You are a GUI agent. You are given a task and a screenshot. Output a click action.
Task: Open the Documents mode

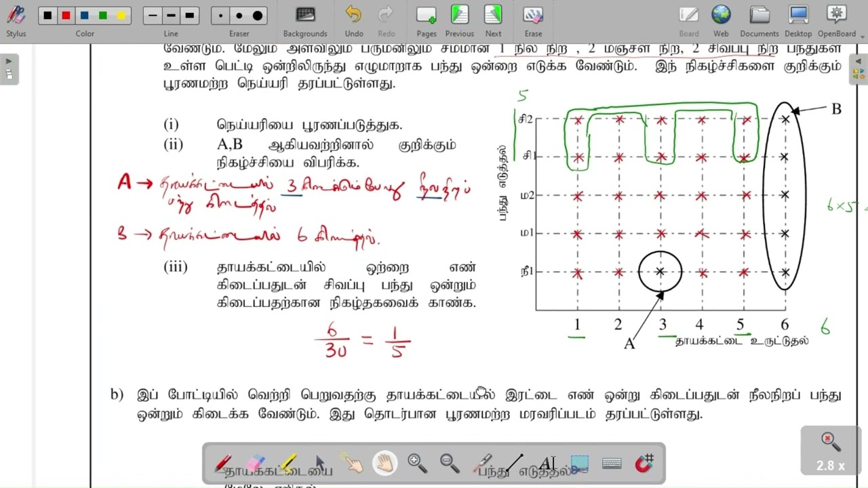click(759, 21)
